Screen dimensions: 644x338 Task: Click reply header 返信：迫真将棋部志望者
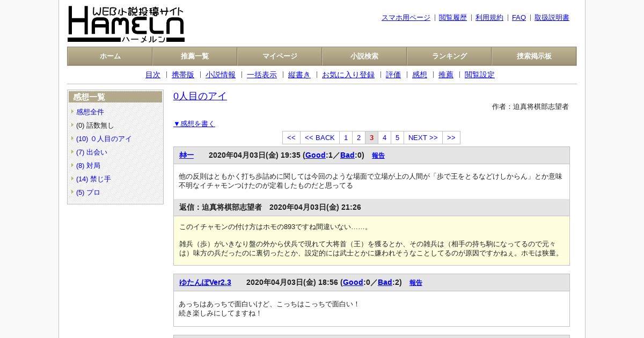(x=221, y=207)
